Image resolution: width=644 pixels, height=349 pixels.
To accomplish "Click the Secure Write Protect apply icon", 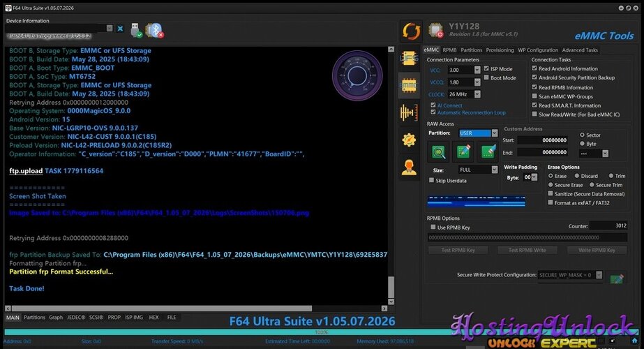I will tap(617, 279).
